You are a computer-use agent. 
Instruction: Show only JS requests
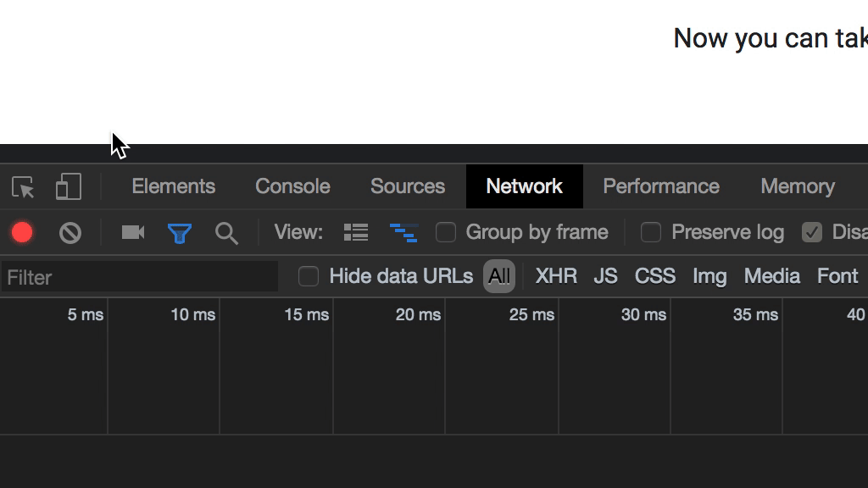click(x=605, y=275)
